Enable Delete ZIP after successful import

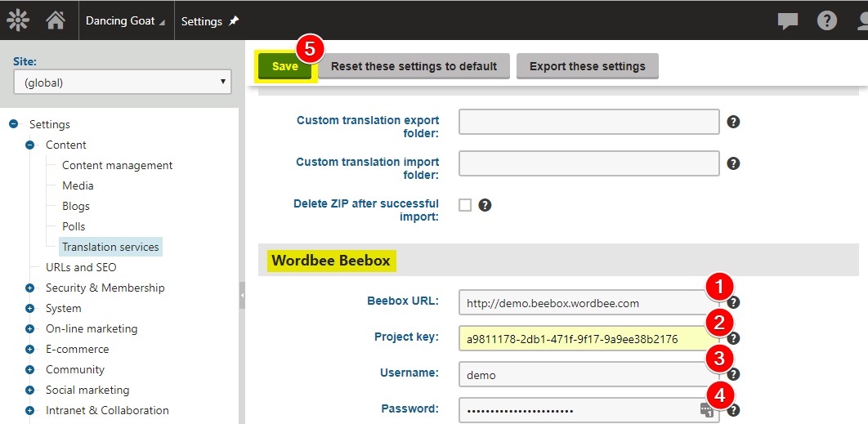pos(465,205)
